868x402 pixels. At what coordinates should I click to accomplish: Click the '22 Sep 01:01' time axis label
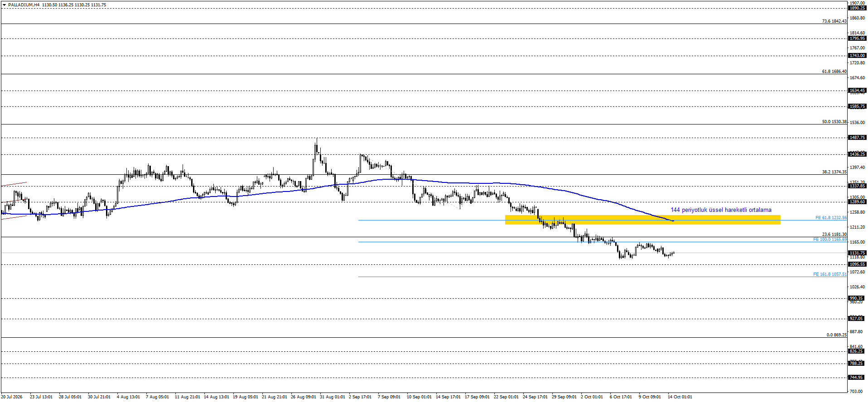(506, 397)
